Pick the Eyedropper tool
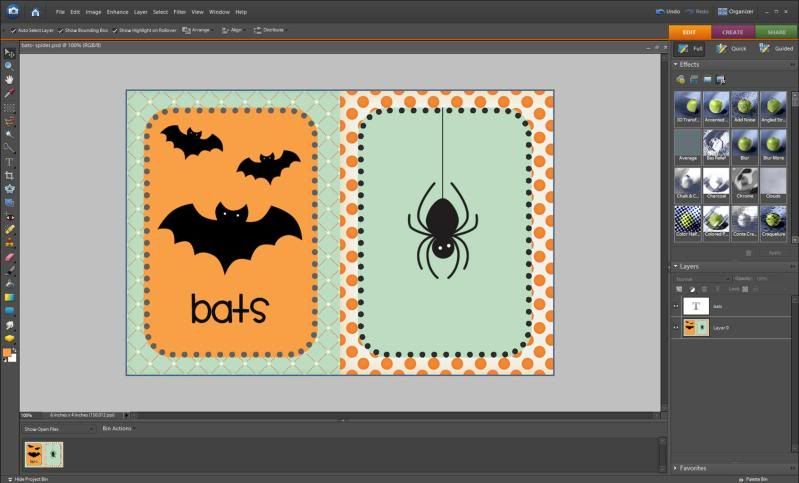The width and height of the screenshot is (799, 483). pyautogui.click(x=9, y=93)
